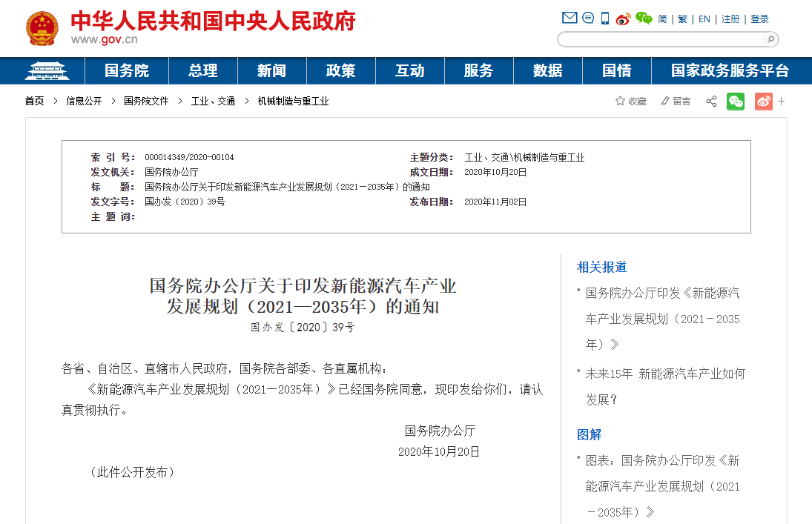The height and width of the screenshot is (524, 812).
Task: Switch to 繁 traditional Chinese
Action: click(x=682, y=19)
